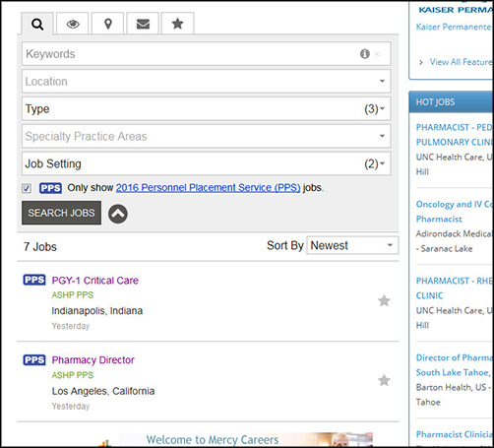Open the 2016 Personnel Placement Service (PPS) link
The image size is (494, 448).
208,187
